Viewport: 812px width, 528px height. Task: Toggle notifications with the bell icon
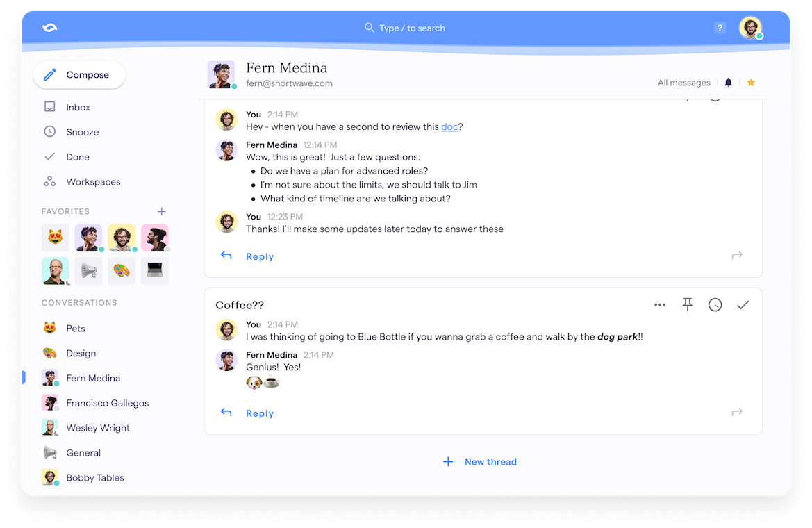[x=727, y=82]
